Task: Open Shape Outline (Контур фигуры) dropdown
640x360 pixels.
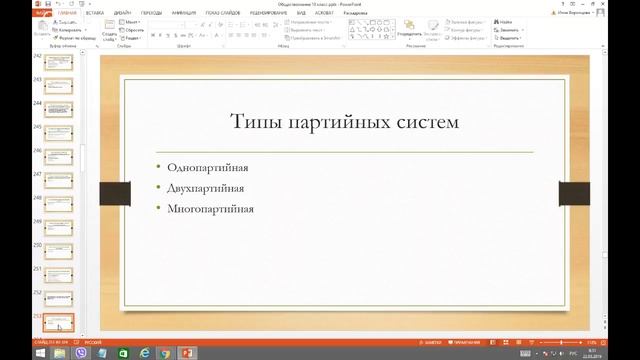Action: (x=463, y=30)
